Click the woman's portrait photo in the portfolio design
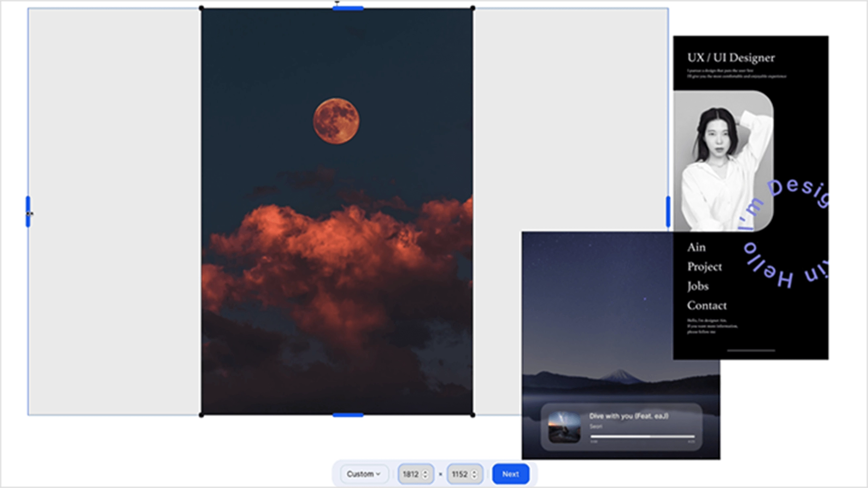This screenshot has height=488, width=868. point(723,161)
